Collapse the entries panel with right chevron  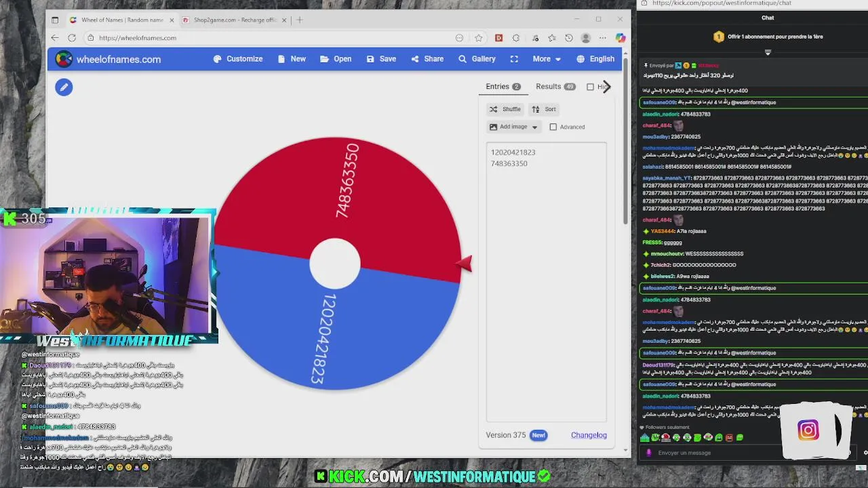tap(606, 87)
